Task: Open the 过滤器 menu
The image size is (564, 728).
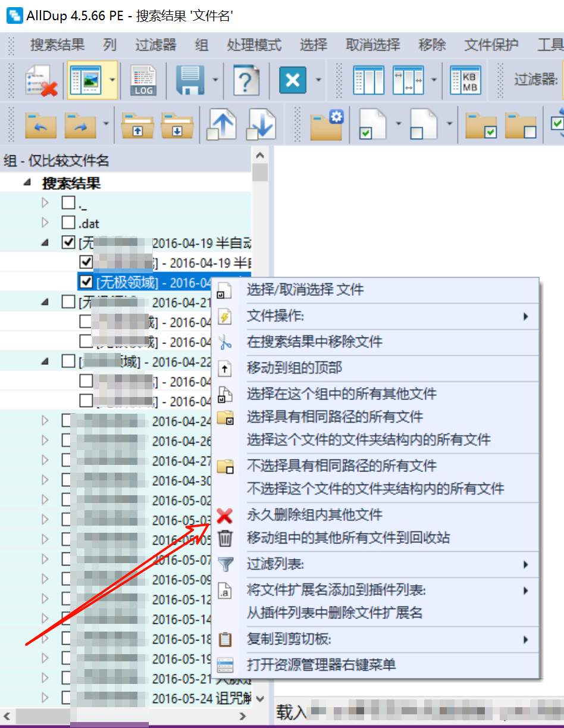Action: tap(156, 45)
